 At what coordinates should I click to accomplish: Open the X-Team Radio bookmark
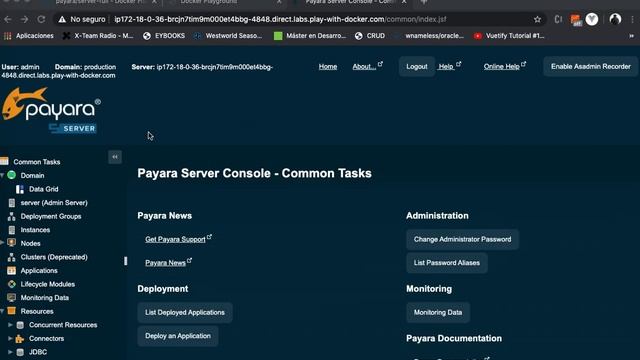tap(98, 36)
